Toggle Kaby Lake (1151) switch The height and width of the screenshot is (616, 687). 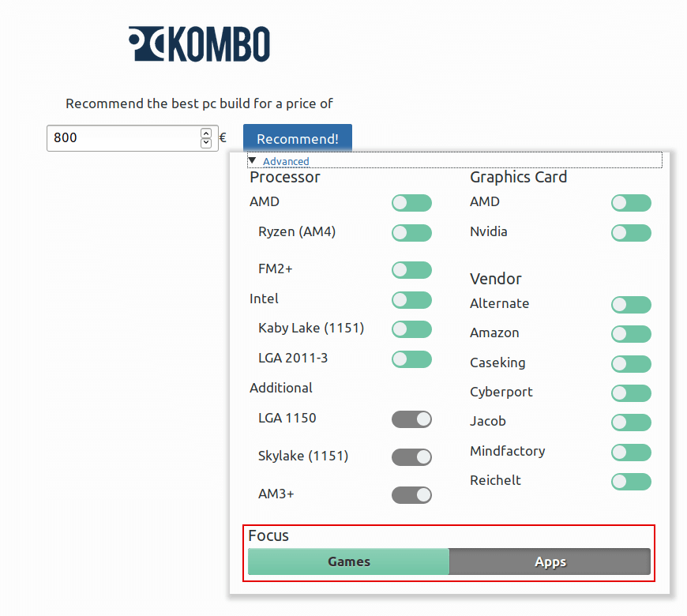point(411,329)
